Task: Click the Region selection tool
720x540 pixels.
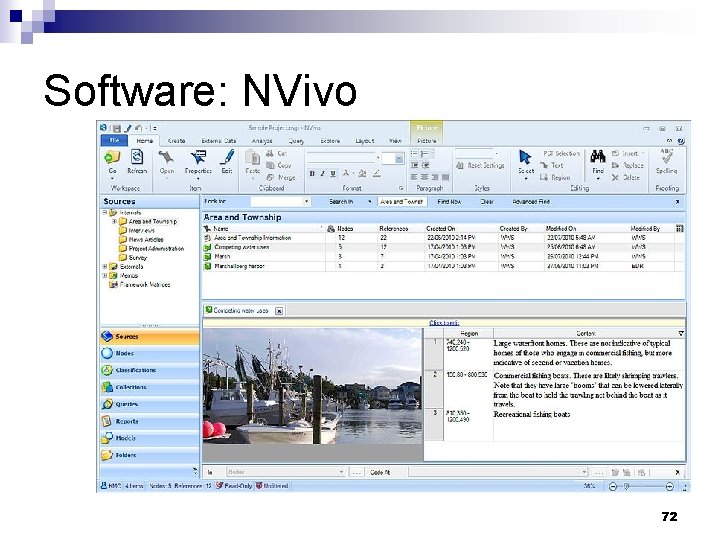Action: (555, 177)
